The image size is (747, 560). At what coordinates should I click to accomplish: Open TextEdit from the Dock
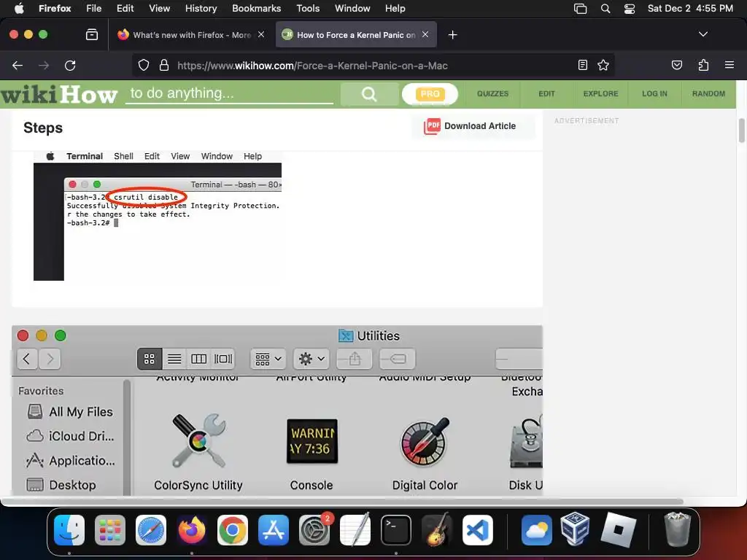click(355, 530)
